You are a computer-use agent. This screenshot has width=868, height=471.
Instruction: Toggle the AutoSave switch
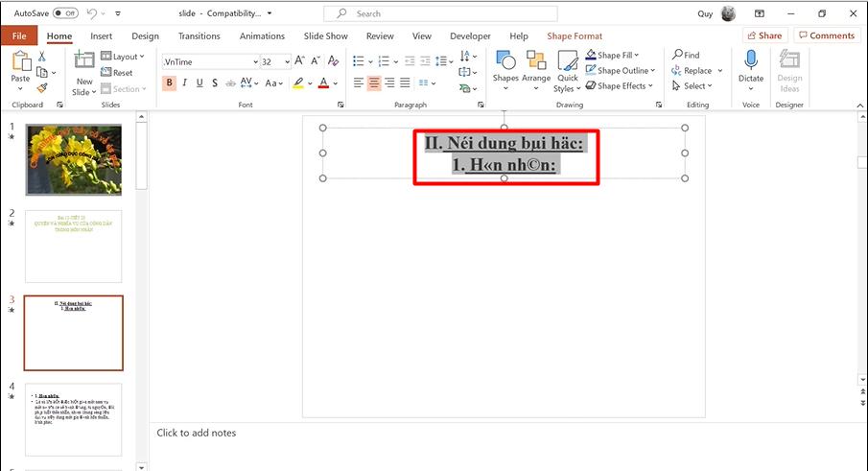pyautogui.click(x=65, y=13)
